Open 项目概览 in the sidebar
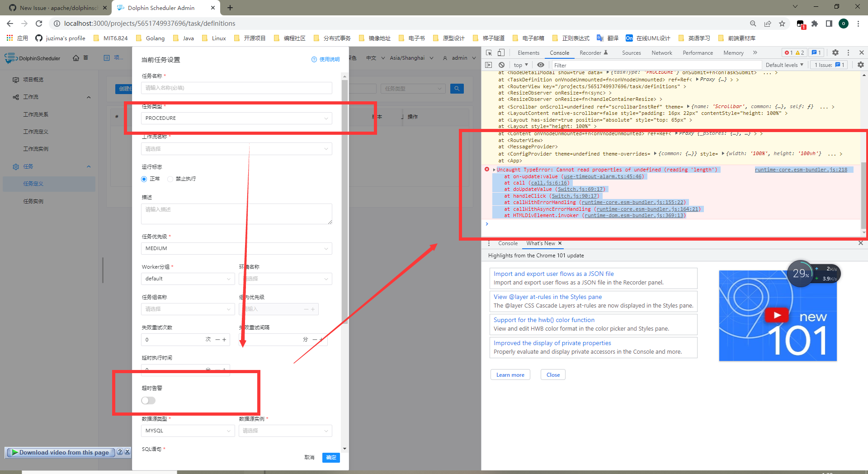This screenshot has width=868, height=474. pyautogui.click(x=33, y=80)
